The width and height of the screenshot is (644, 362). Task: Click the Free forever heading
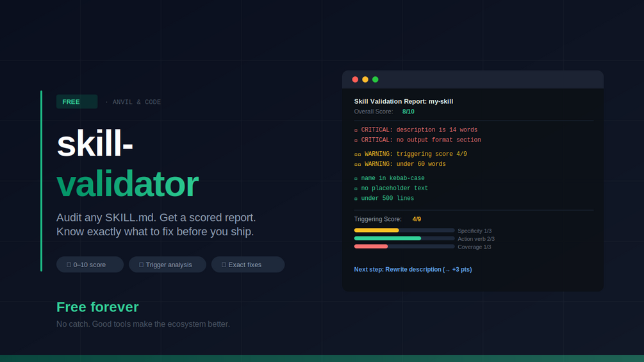pos(97,307)
